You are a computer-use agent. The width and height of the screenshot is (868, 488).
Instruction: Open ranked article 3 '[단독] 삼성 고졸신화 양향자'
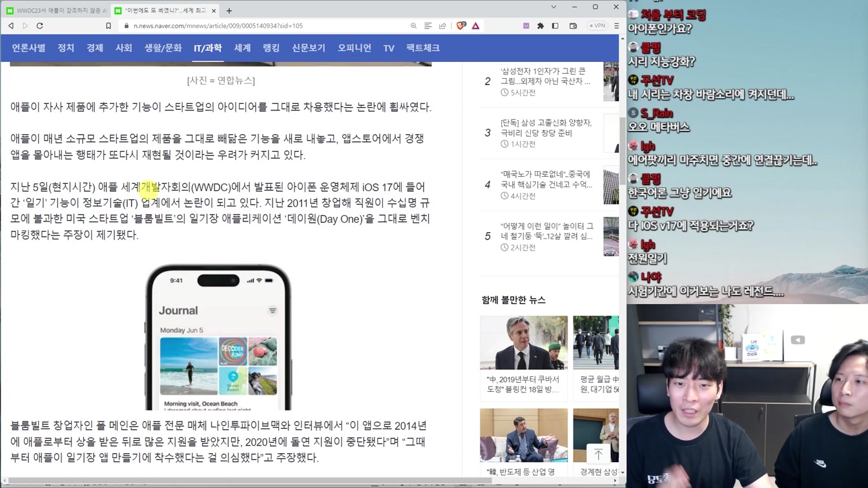546,127
